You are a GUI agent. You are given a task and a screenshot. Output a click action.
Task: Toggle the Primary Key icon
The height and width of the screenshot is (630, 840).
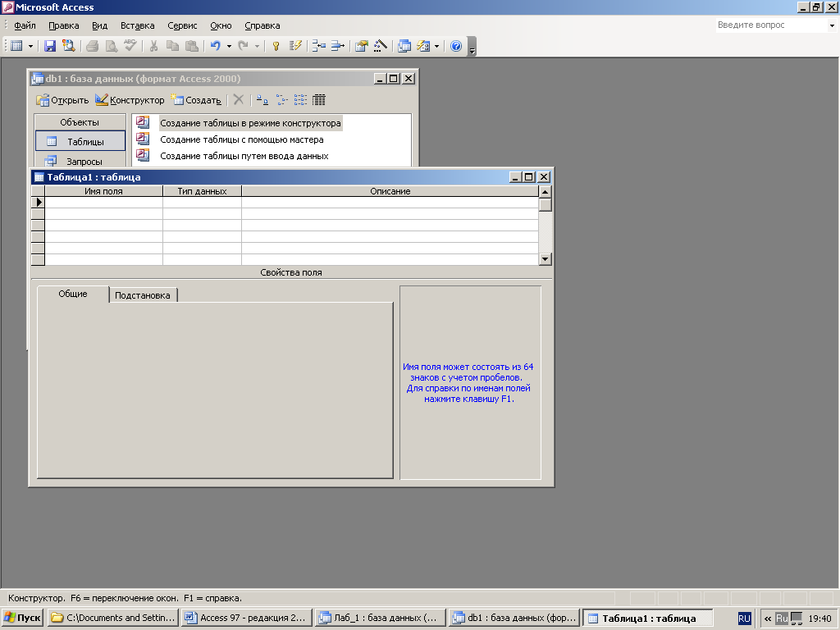coord(276,46)
